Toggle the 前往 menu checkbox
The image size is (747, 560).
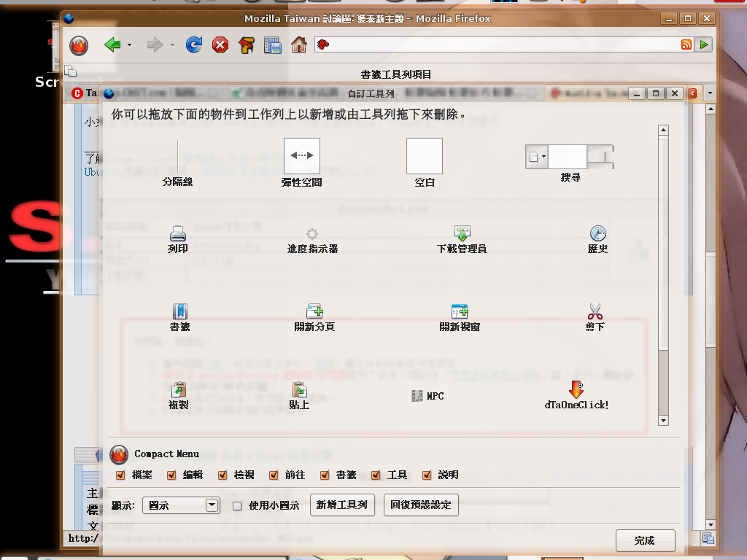[x=274, y=475]
